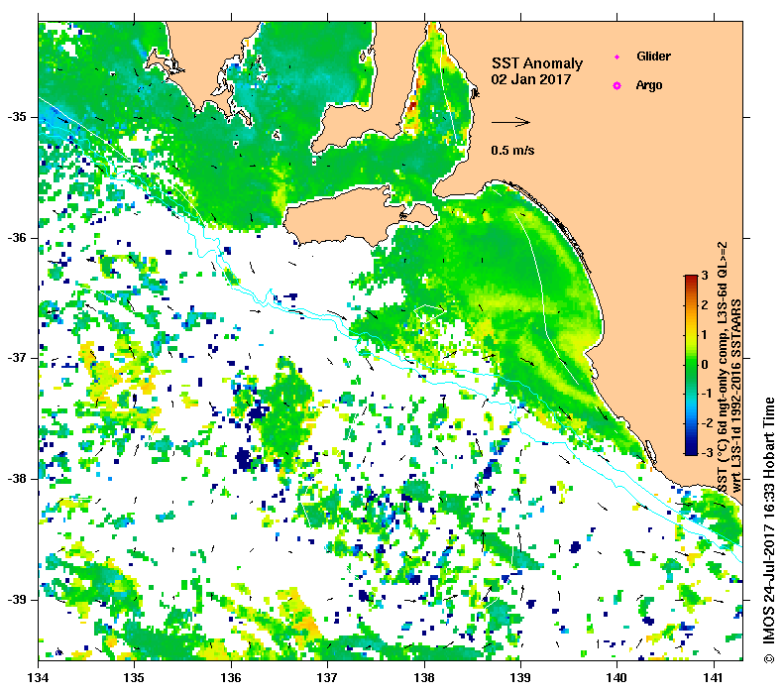Click the latitude label '-37'

(17, 358)
